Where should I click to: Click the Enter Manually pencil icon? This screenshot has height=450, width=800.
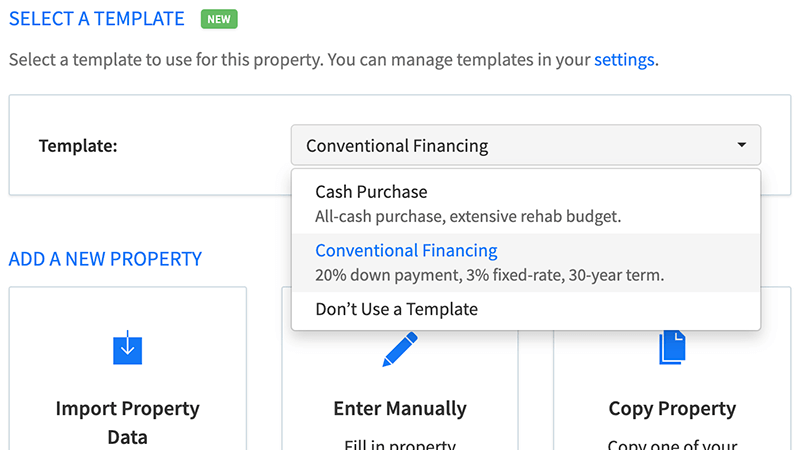click(x=400, y=349)
